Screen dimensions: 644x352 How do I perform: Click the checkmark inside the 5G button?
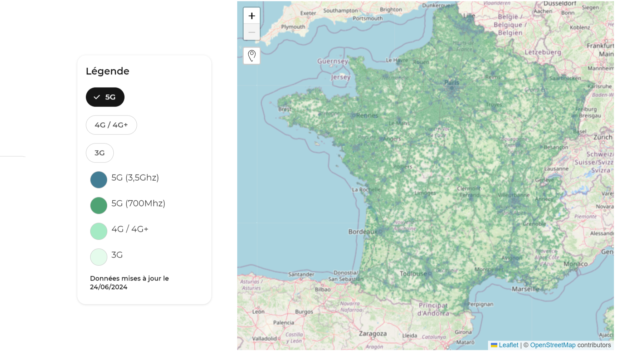click(97, 97)
